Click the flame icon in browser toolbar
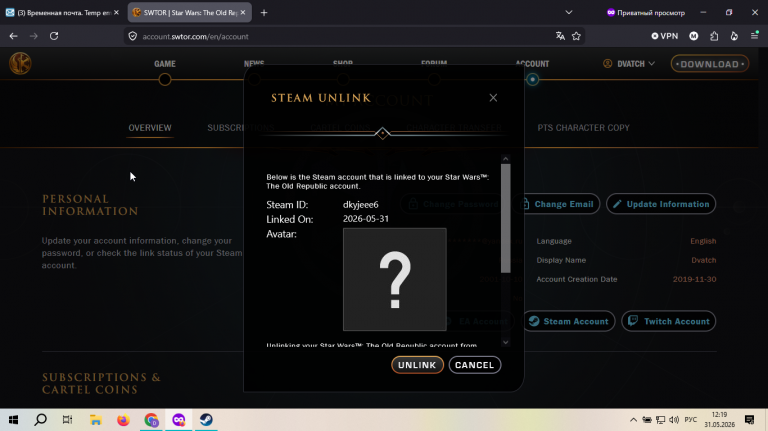Viewport: 768px width, 431px height. [734, 36]
